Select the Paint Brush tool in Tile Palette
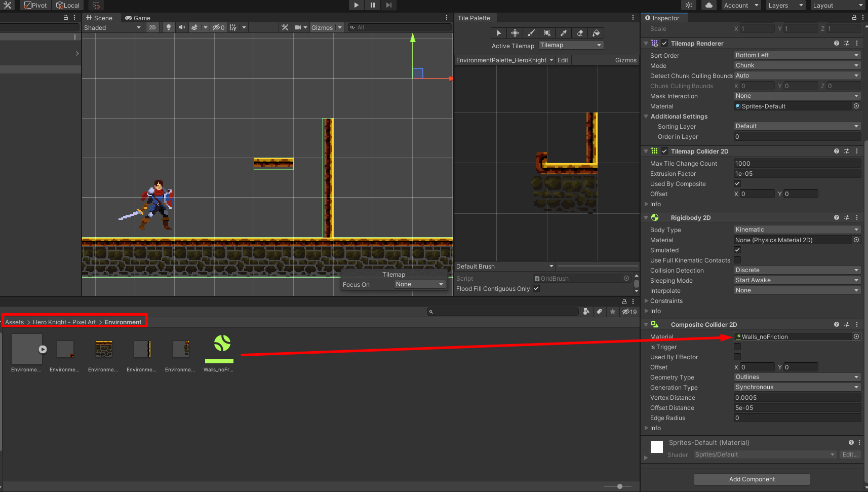 (x=531, y=33)
